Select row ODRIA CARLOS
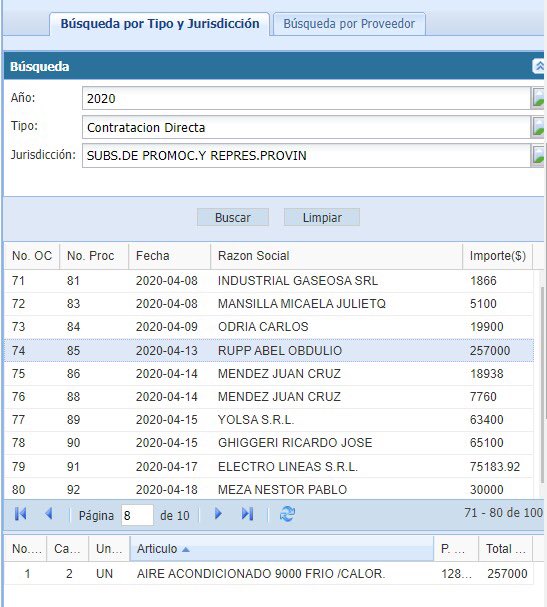The height and width of the screenshot is (607, 547). click(269, 327)
